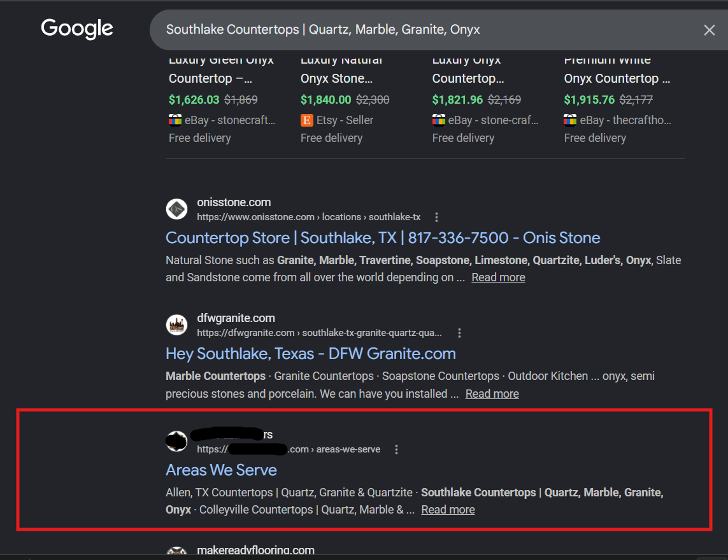Click the makereadyflooring.com site name
Screen dimensions: 728x560
256,550
